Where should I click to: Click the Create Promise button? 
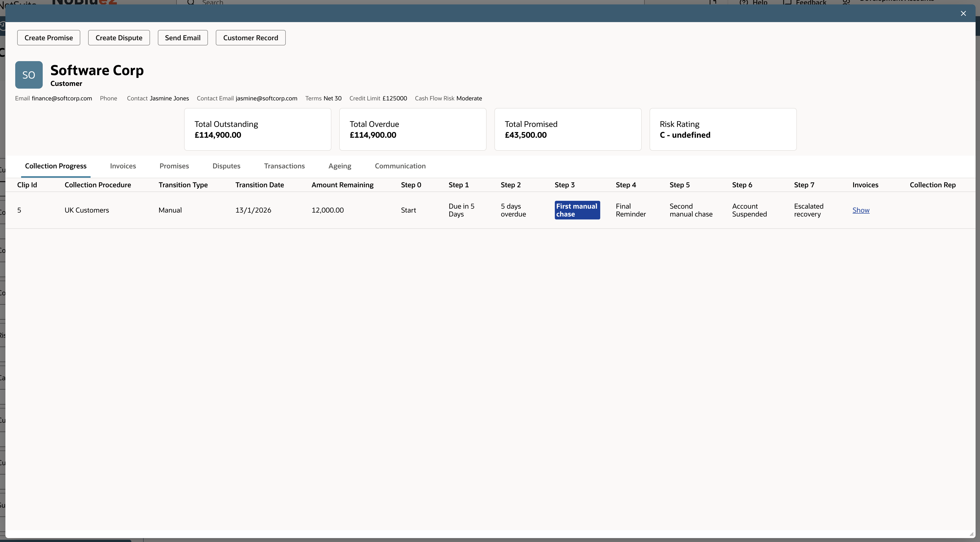coord(49,38)
